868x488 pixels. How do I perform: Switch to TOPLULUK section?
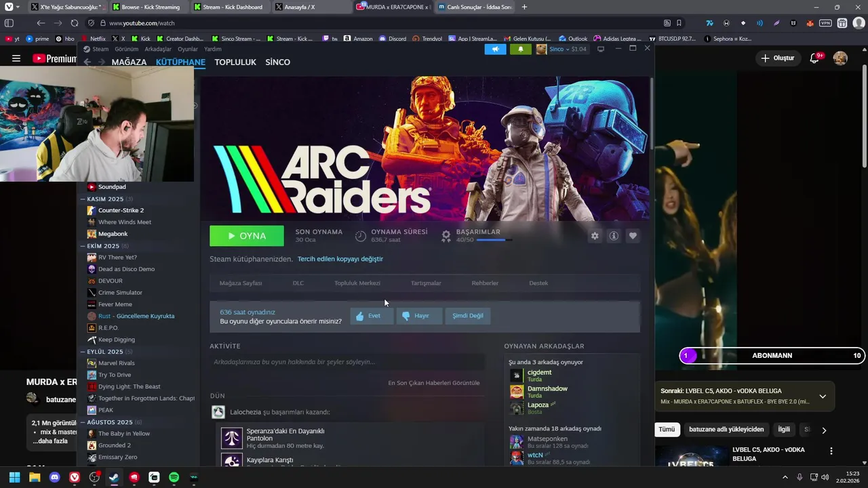(x=235, y=62)
